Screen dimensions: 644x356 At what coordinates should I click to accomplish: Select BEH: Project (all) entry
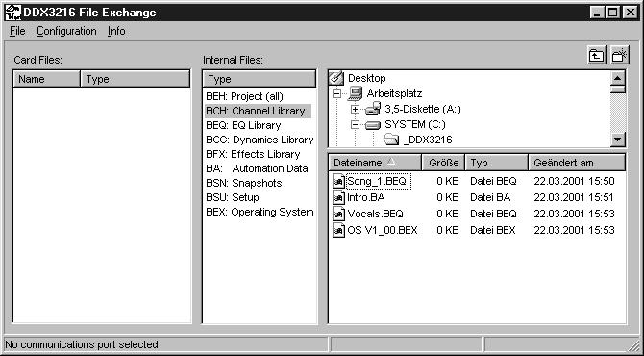245,96
